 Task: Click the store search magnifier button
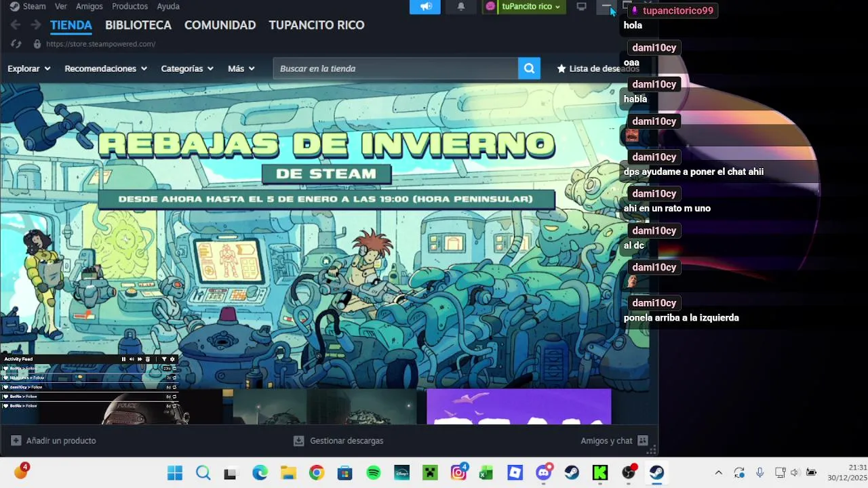(529, 68)
